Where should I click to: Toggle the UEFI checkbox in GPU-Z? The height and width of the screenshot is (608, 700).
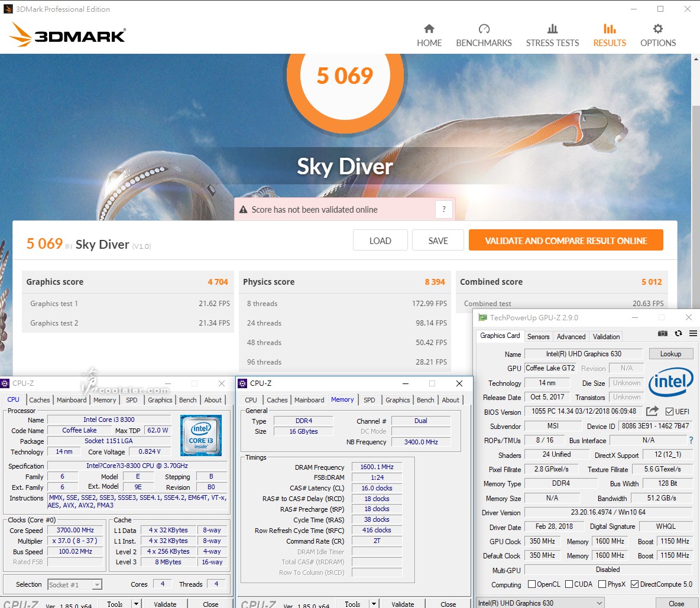[669, 411]
